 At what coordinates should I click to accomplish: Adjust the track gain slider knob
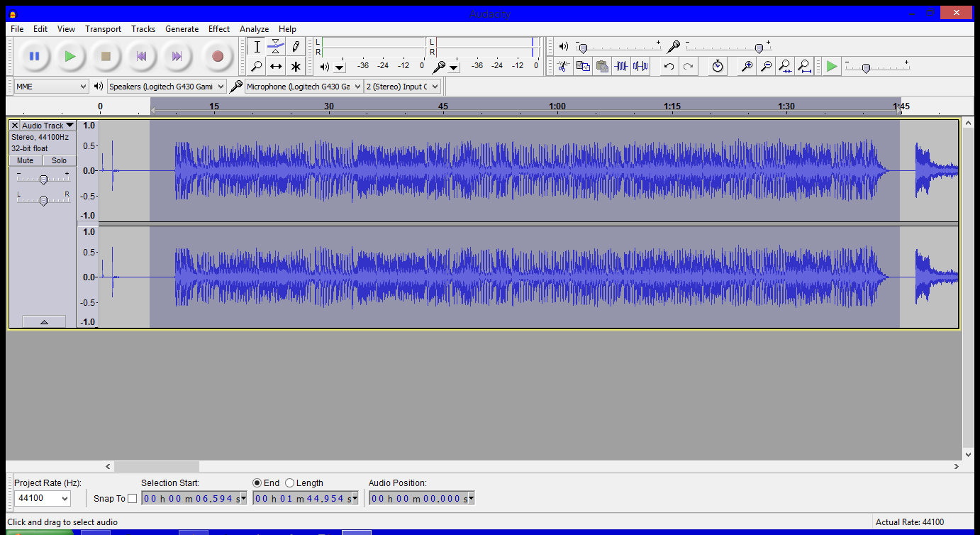43,180
